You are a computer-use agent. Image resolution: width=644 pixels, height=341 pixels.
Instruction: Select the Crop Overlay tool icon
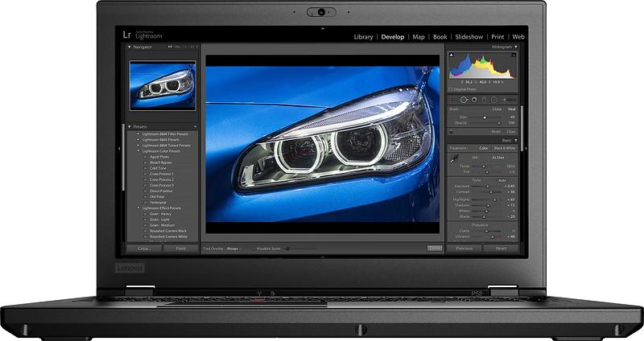[454, 99]
